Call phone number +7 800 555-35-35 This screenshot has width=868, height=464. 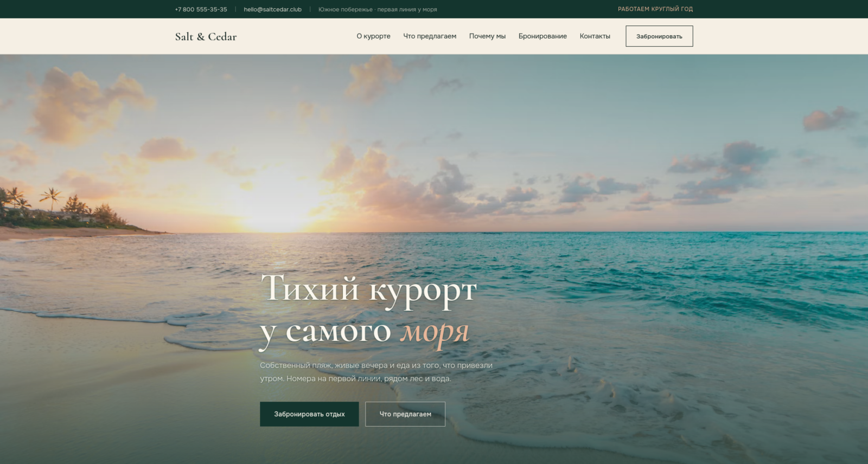[201, 9]
